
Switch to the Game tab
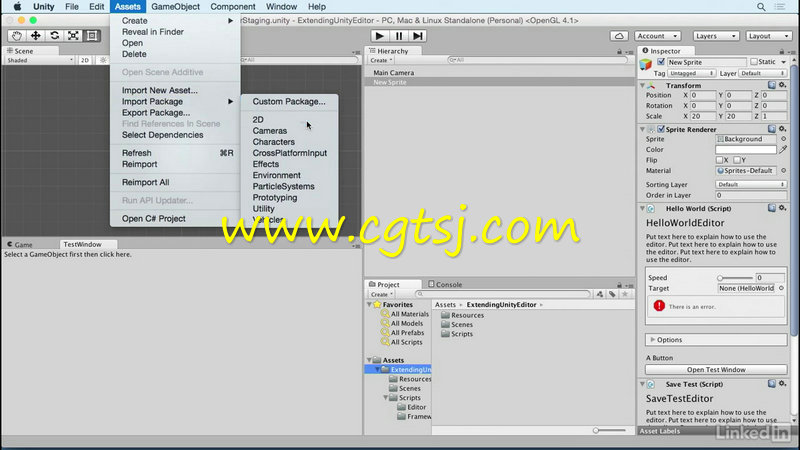pos(19,244)
